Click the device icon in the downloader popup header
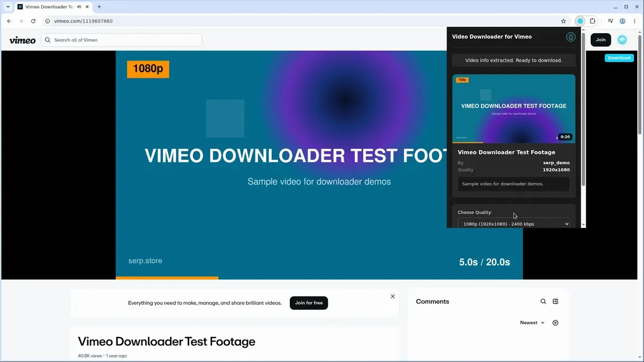The height and width of the screenshot is (362, 644). [570, 37]
